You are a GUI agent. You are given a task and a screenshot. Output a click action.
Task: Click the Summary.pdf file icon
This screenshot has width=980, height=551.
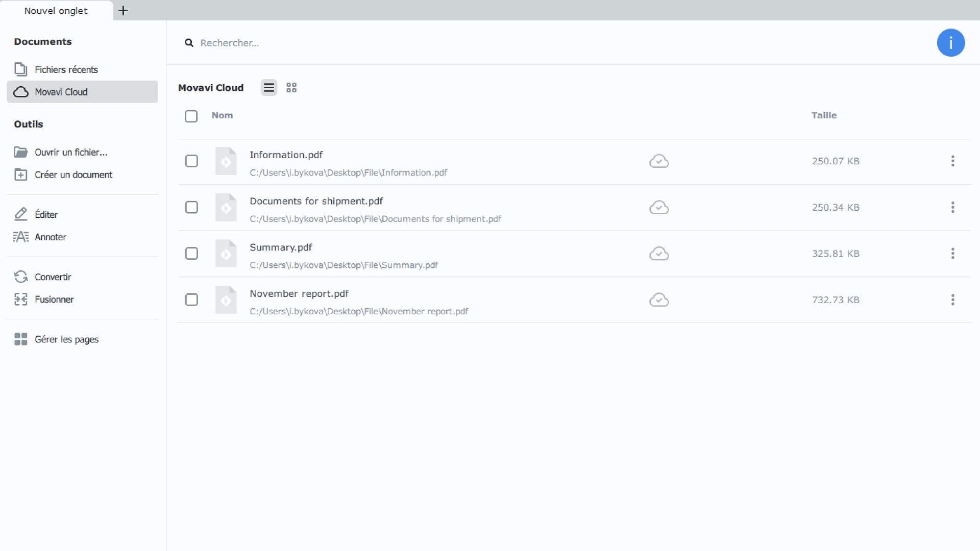point(226,254)
